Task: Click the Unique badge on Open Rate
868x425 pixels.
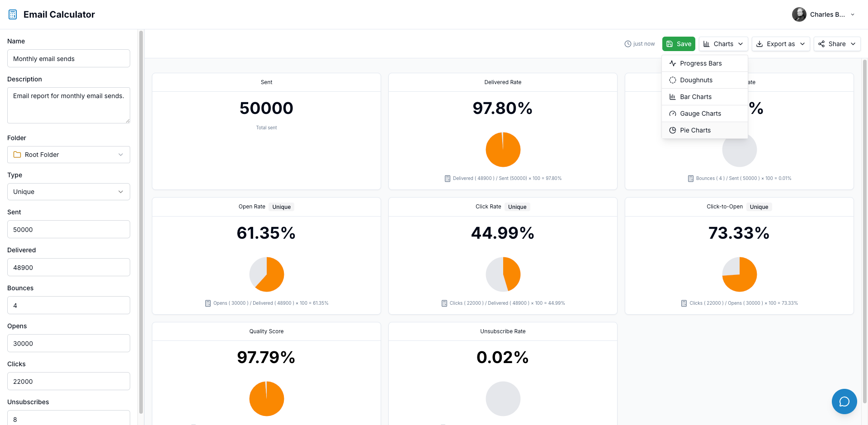Action: (x=281, y=207)
